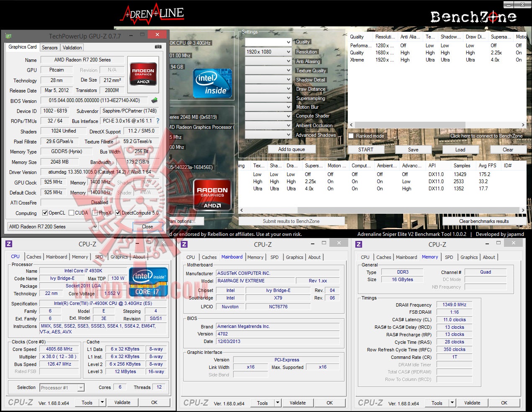Enable the Ranked mode checkbox
532x412 pixels.
pyautogui.click(x=352, y=136)
